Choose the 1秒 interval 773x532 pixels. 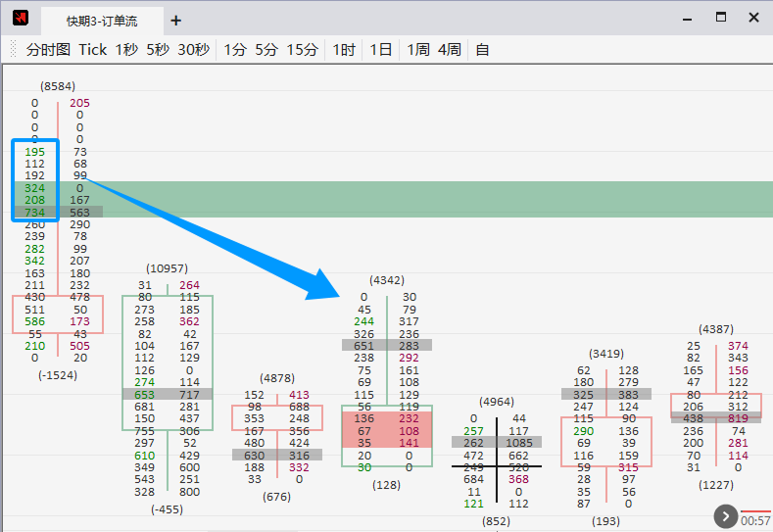(126, 49)
